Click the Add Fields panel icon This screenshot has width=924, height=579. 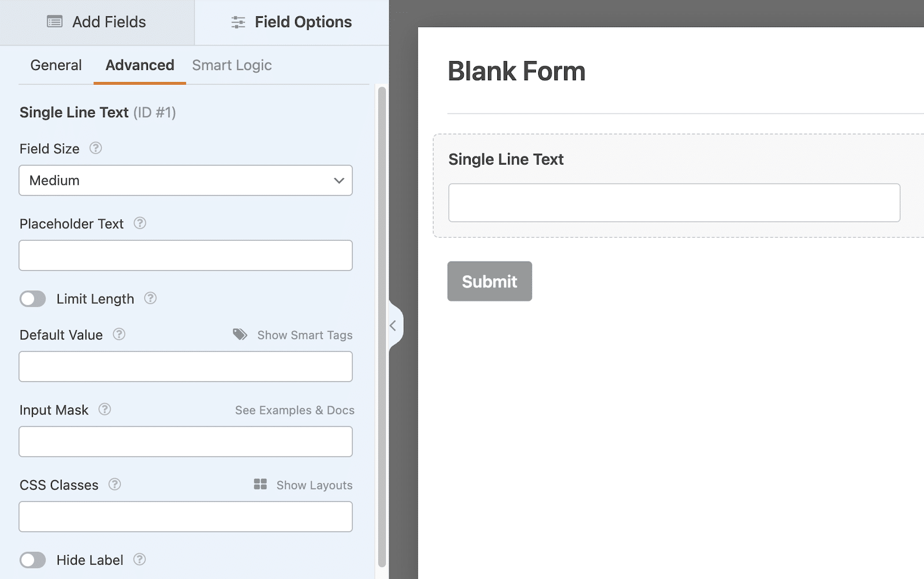54,21
